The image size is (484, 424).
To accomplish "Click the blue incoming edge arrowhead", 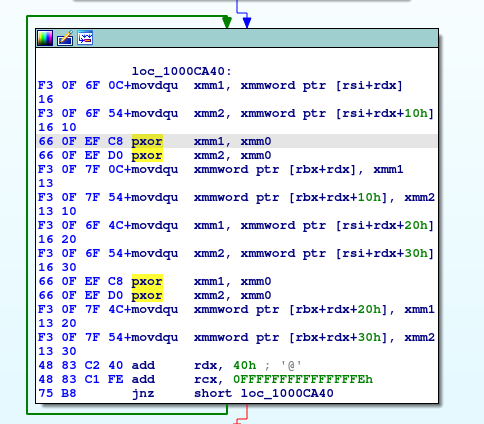I will 247,22.
